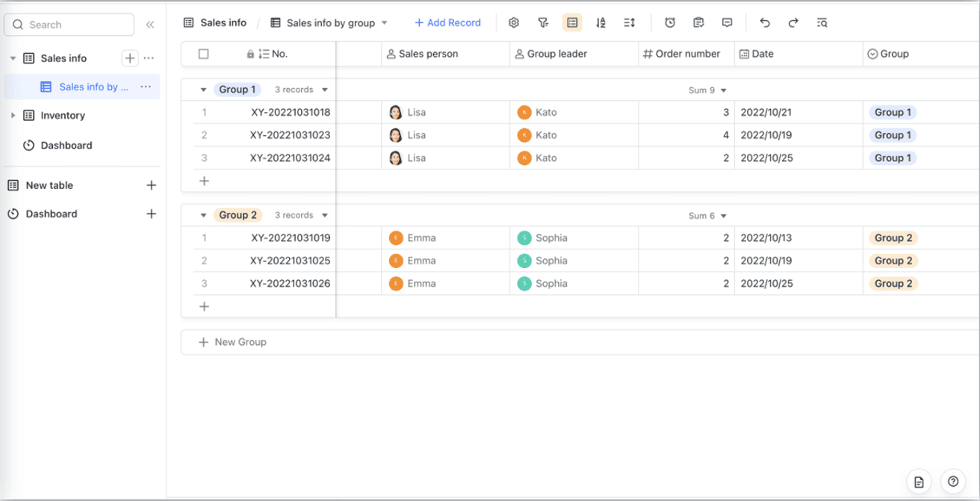This screenshot has height=501, width=980.
Task: Collapse the Group 1 section
Action: tap(203, 89)
